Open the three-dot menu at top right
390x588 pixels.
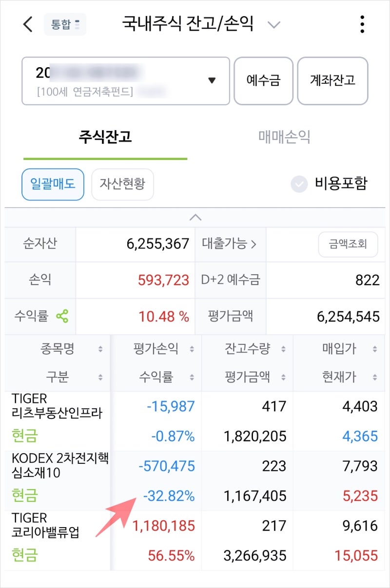[362, 24]
